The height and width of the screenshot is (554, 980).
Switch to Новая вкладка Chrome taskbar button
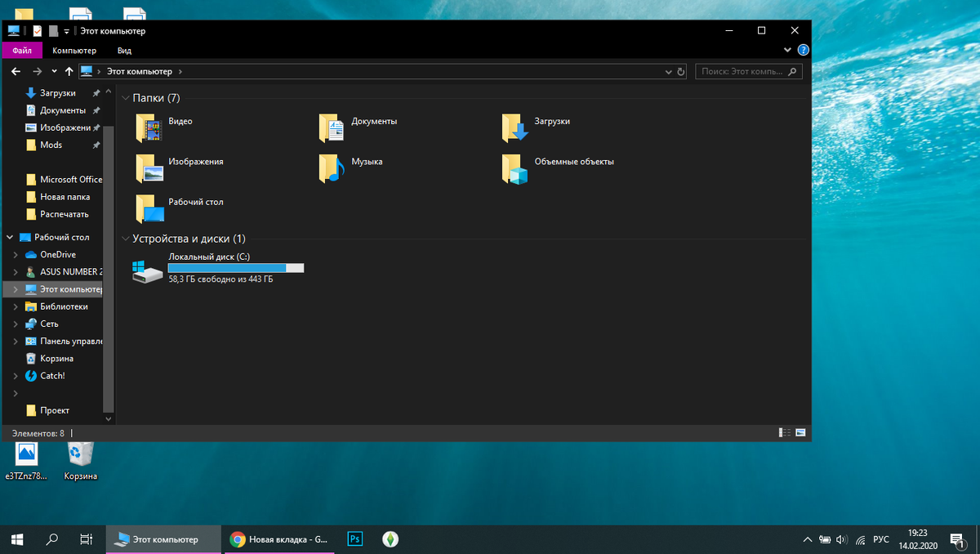coord(278,539)
